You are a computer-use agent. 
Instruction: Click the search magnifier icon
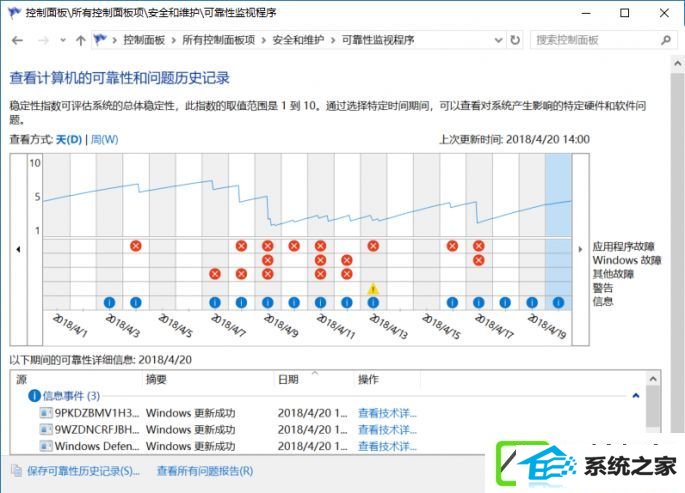(666, 40)
